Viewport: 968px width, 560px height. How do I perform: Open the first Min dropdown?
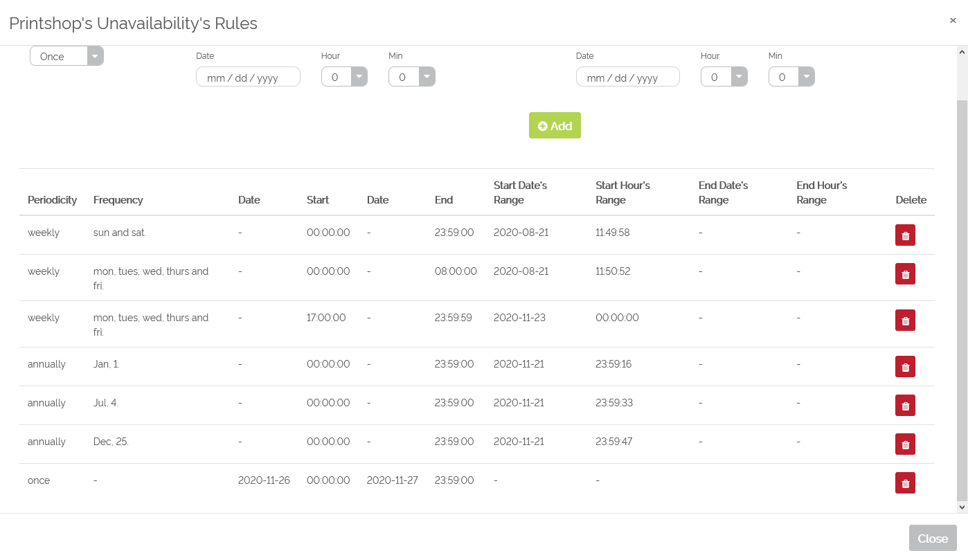pyautogui.click(x=412, y=77)
